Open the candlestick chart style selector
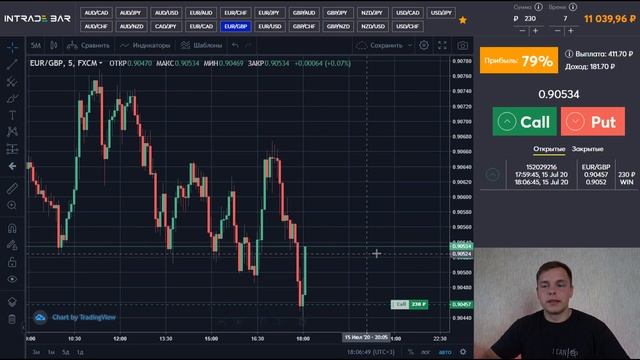Image resolution: width=640 pixels, height=360 pixels. point(53,45)
